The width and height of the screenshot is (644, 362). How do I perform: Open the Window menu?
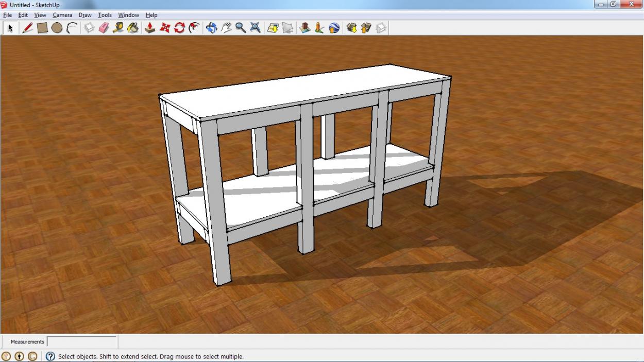coord(128,15)
